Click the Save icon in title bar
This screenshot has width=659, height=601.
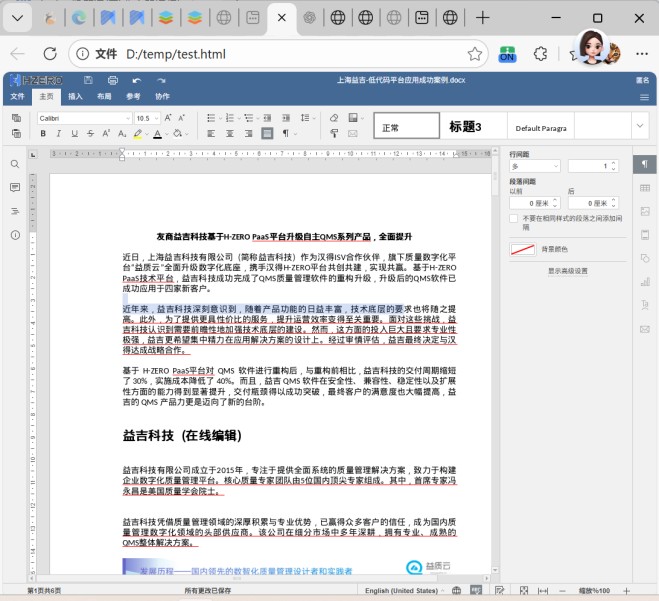point(86,80)
